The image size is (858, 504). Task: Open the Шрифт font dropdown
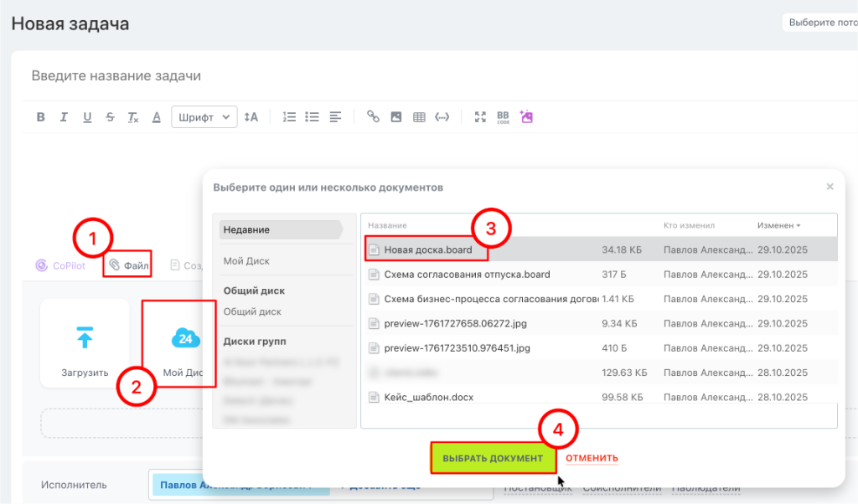point(204,117)
